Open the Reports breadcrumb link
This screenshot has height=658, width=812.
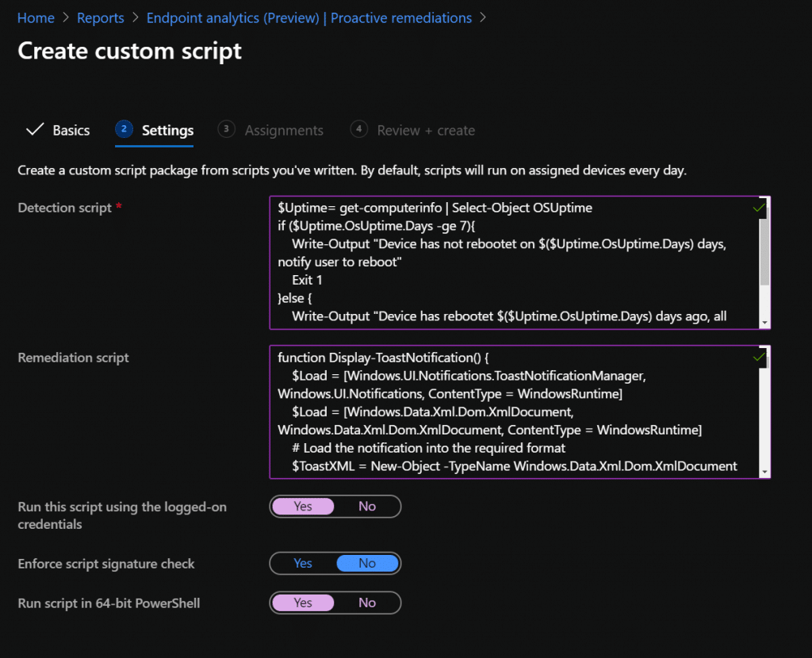[x=101, y=17]
